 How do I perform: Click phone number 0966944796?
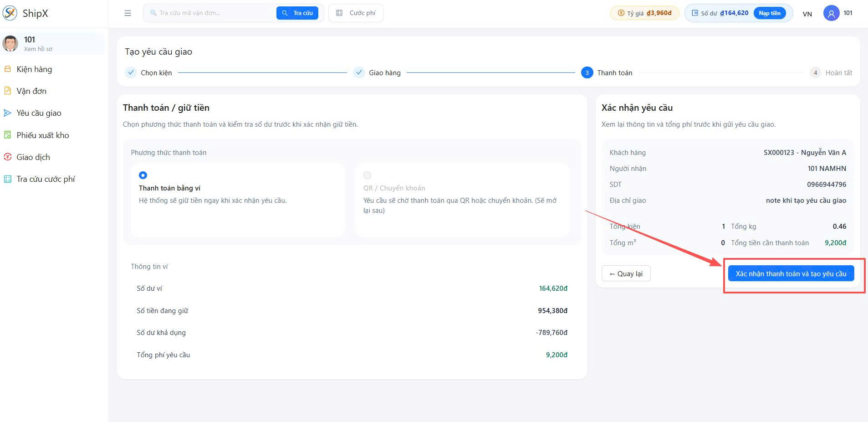(827, 185)
